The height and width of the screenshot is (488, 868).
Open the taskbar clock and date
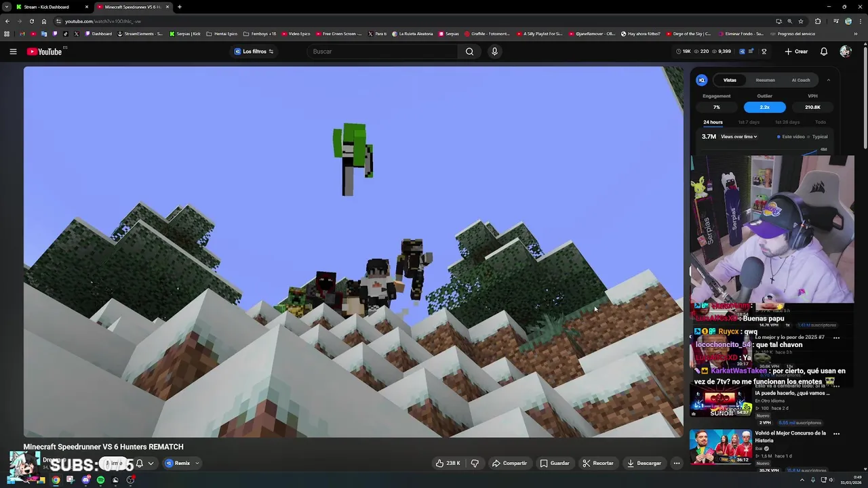pos(852,480)
